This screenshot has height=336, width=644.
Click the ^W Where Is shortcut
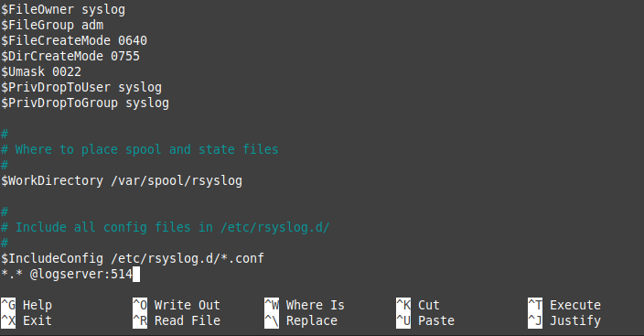(305, 305)
